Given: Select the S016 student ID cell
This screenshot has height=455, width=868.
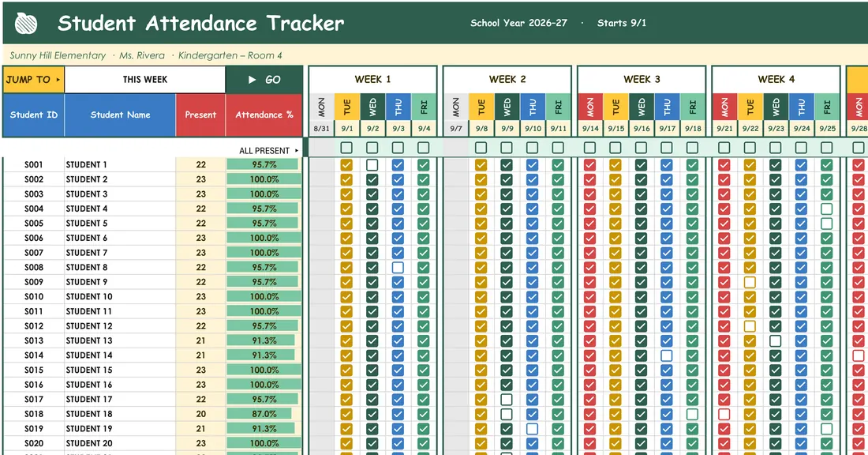Looking at the screenshot, I should [x=34, y=385].
